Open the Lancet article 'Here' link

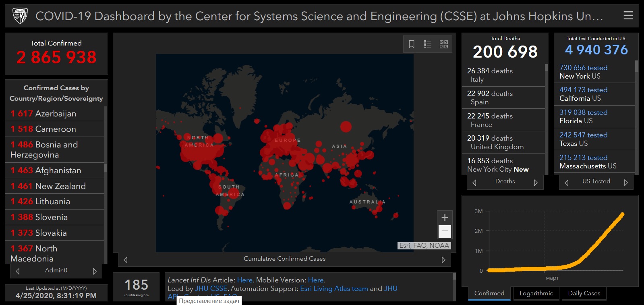(x=245, y=280)
